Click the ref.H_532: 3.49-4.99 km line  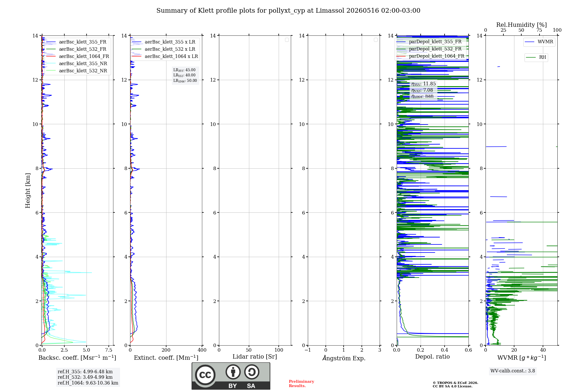pyautogui.click(x=85, y=377)
